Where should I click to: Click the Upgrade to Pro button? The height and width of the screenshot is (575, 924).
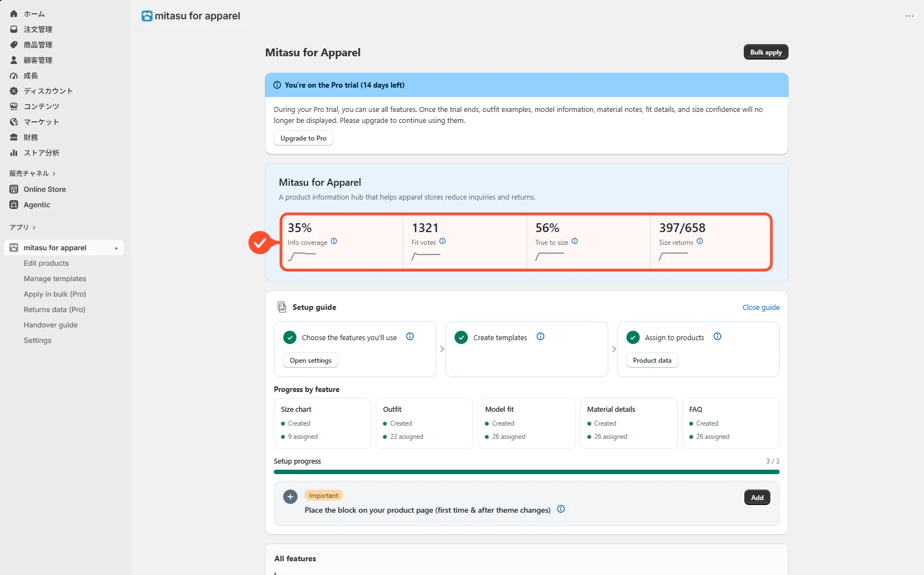pyautogui.click(x=304, y=138)
